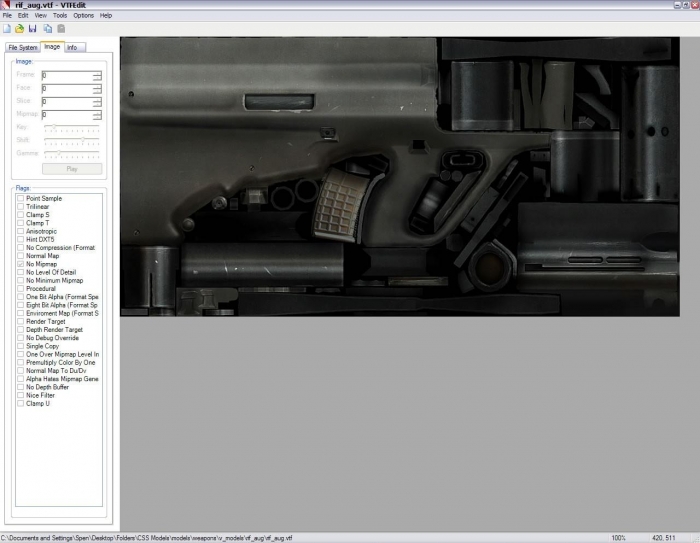The height and width of the screenshot is (543, 700).
Task: Click the Slice spinner arrows
Action: pos(97,102)
